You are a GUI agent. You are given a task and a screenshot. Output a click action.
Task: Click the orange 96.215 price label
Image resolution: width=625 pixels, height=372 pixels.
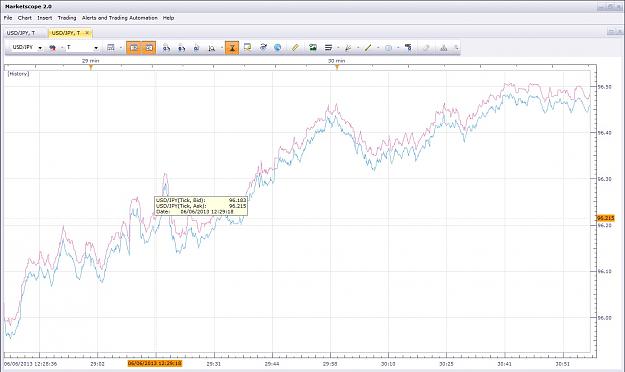click(x=605, y=218)
